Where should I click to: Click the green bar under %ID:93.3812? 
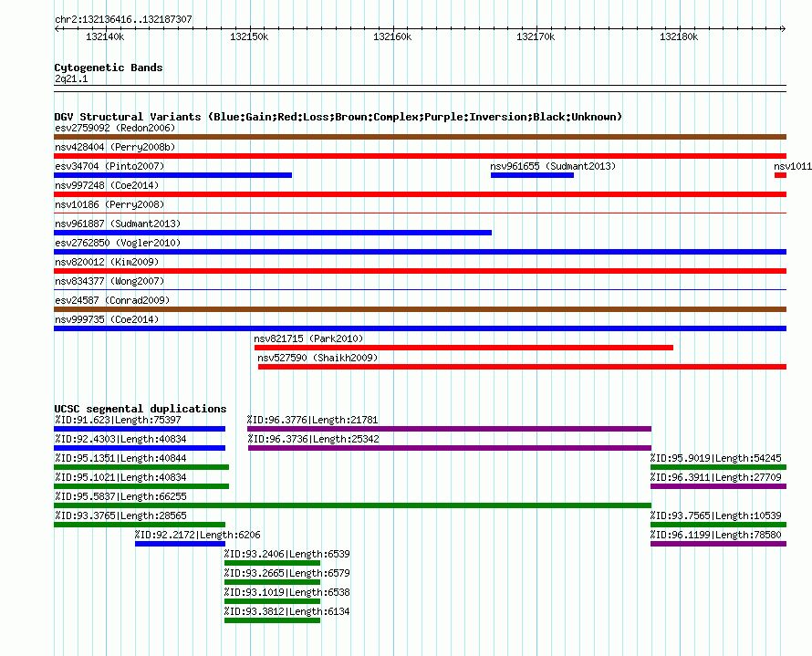coord(273,620)
